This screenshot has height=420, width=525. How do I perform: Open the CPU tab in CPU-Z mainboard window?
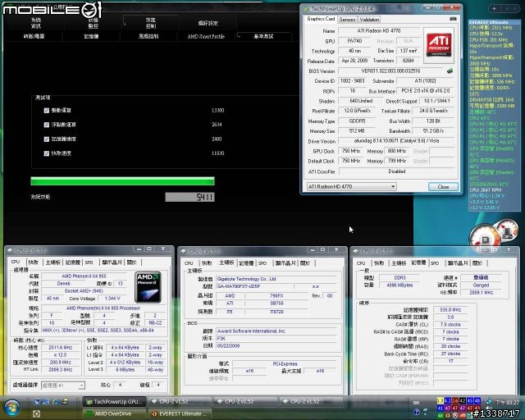coord(189,263)
